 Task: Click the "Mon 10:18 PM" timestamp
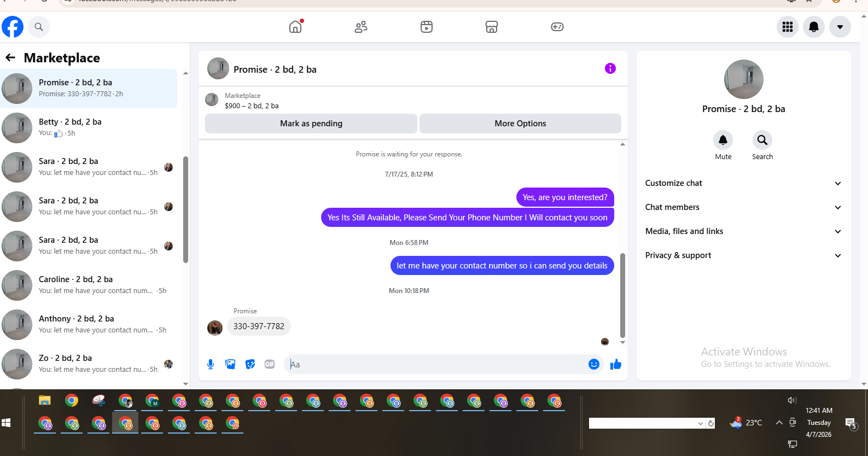409,291
